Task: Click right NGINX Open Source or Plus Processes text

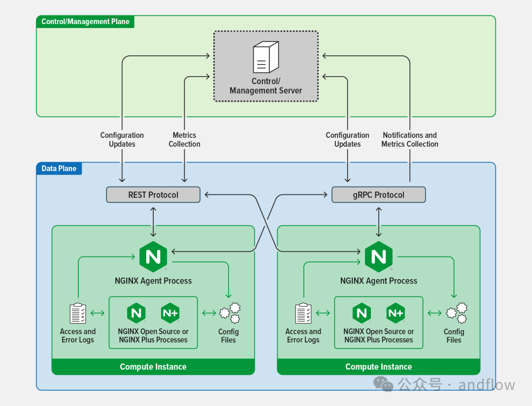Action: coord(379,336)
